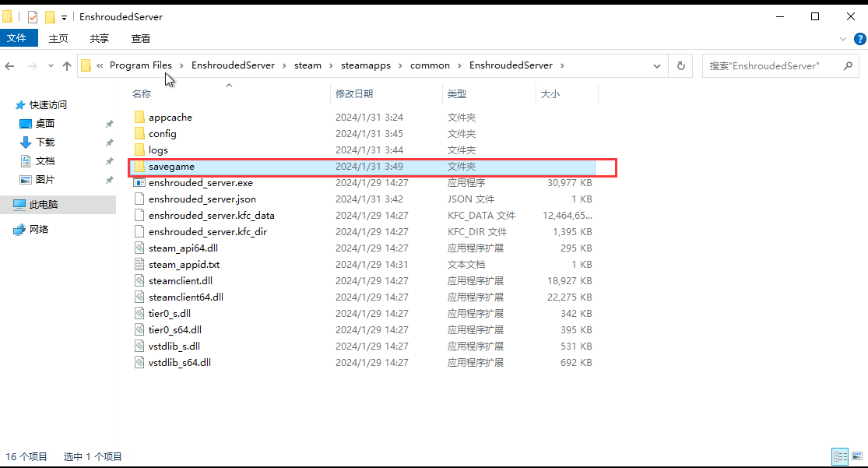
Task: Open the address bar history dropdown
Action: tap(656, 66)
